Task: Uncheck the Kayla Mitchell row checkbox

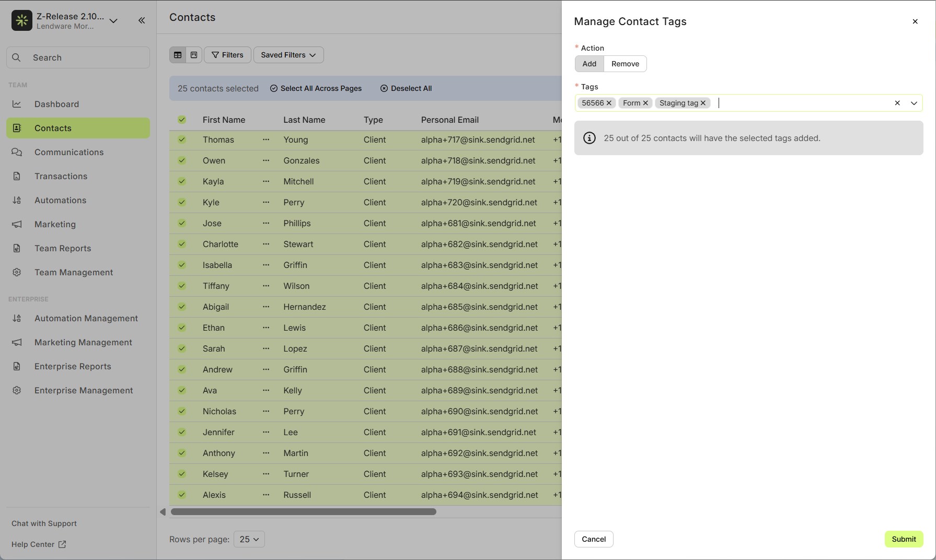Action: tap(182, 181)
